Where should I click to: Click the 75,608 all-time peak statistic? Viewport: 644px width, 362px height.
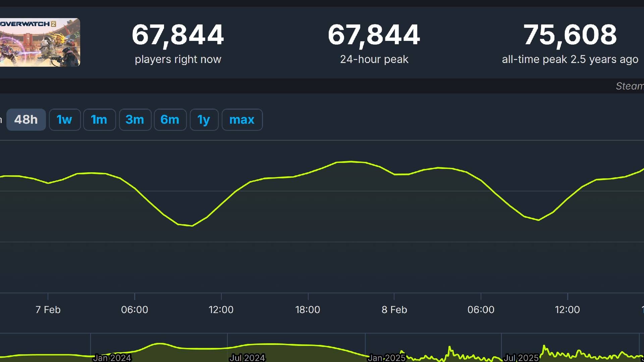[570, 35]
